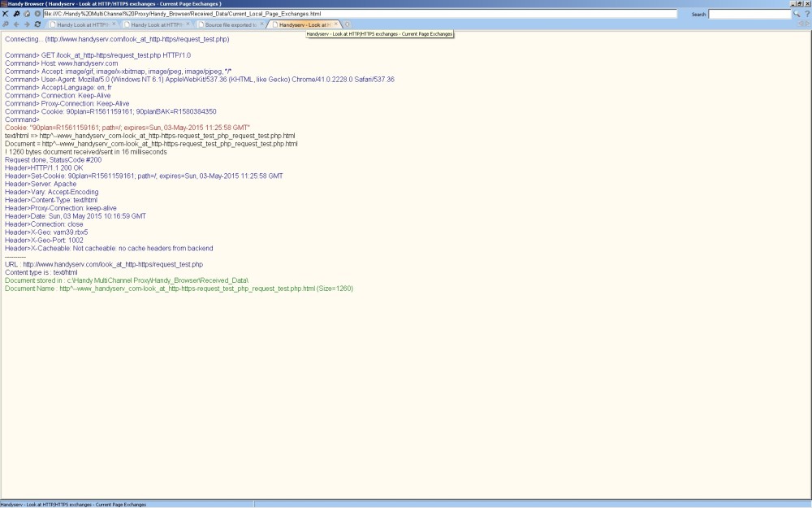Click the Header>X-Geo-Port: 1002 line

[x=44, y=241]
